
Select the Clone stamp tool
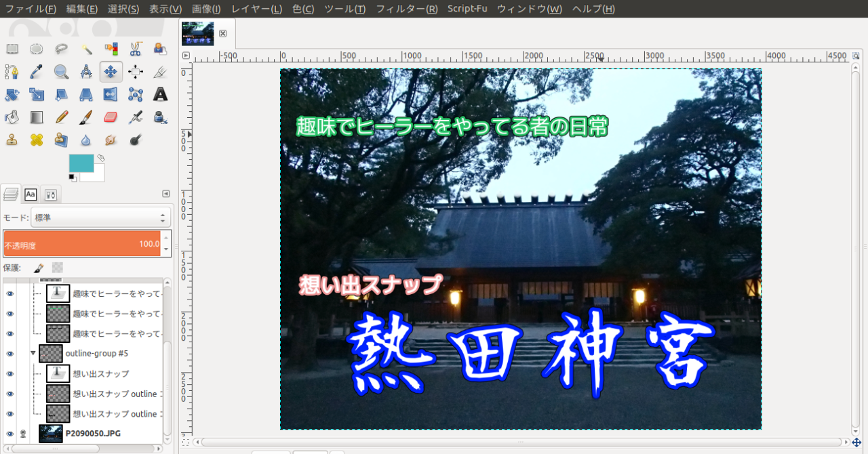tap(12, 140)
